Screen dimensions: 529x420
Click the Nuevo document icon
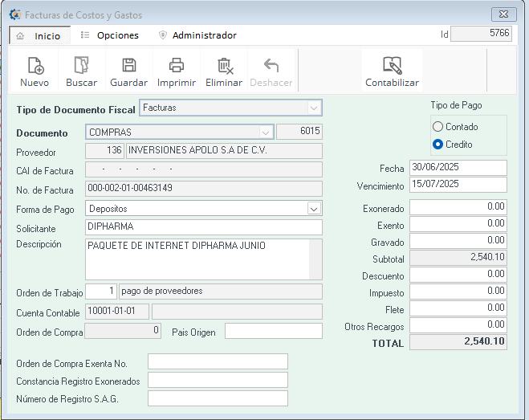(x=35, y=66)
